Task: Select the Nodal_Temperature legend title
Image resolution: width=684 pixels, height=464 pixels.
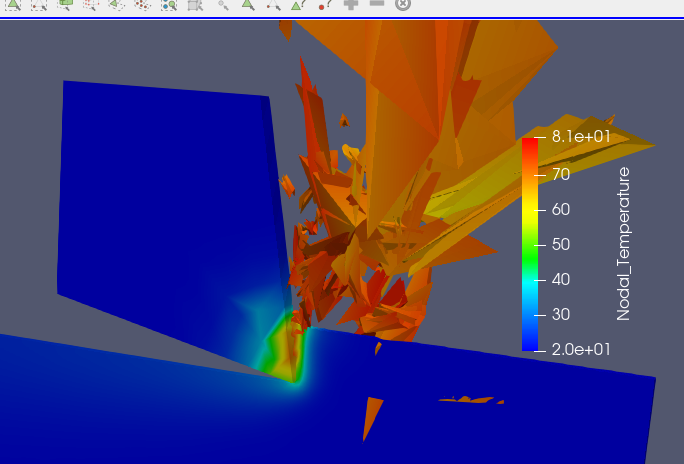Action: tap(623, 244)
